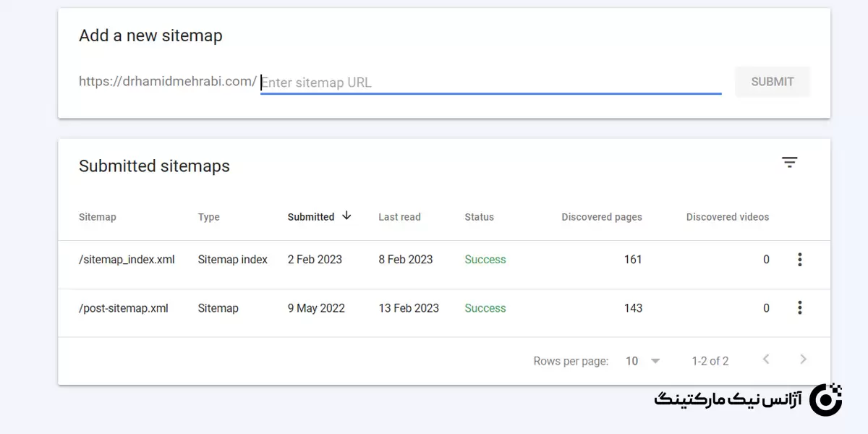Click the Nik Marketing agency logo icon
The height and width of the screenshot is (434, 868).
[x=826, y=399]
